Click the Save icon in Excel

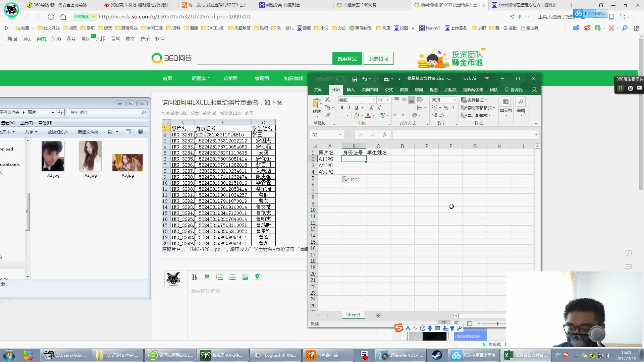[x=355, y=79]
